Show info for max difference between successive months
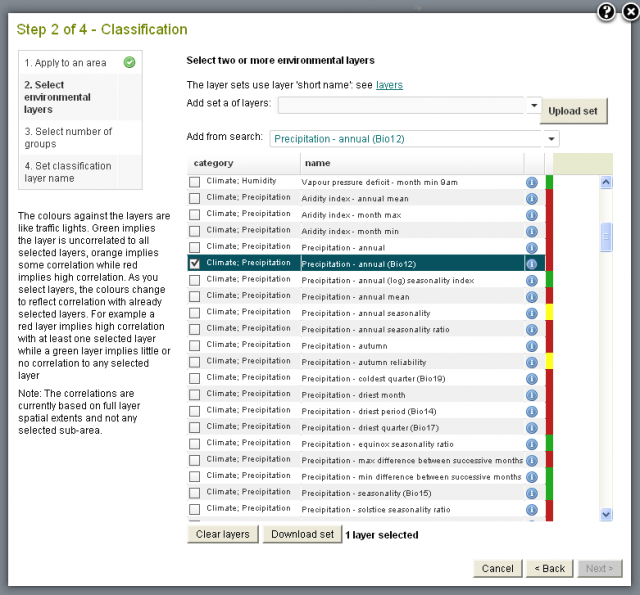The height and width of the screenshot is (595, 640). pos(531,460)
